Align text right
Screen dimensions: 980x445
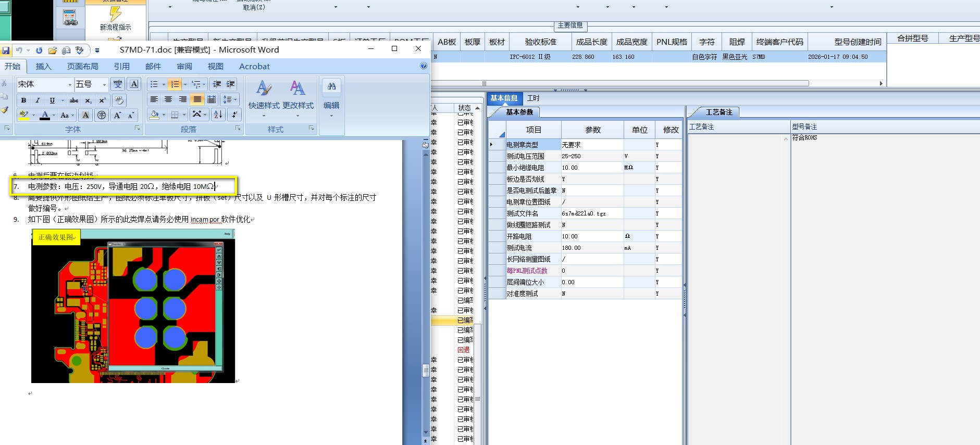183,99
